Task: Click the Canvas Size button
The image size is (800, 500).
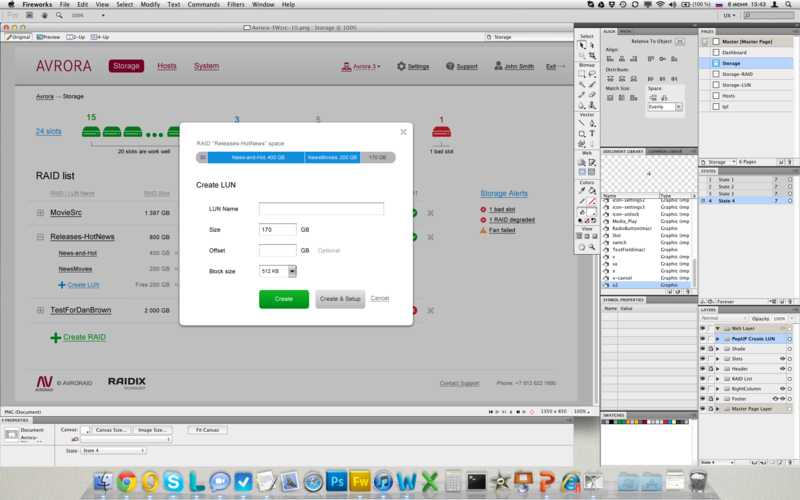Action: click(111, 430)
